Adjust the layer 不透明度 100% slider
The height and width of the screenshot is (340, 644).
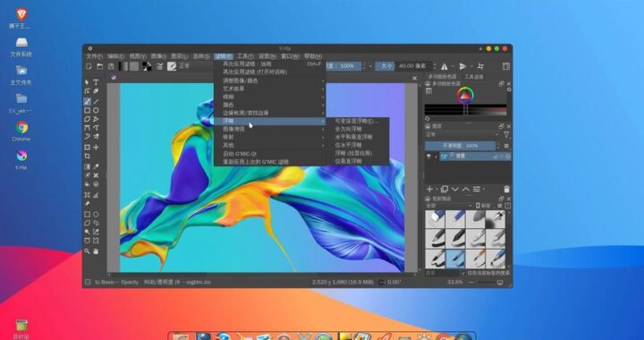click(x=460, y=146)
